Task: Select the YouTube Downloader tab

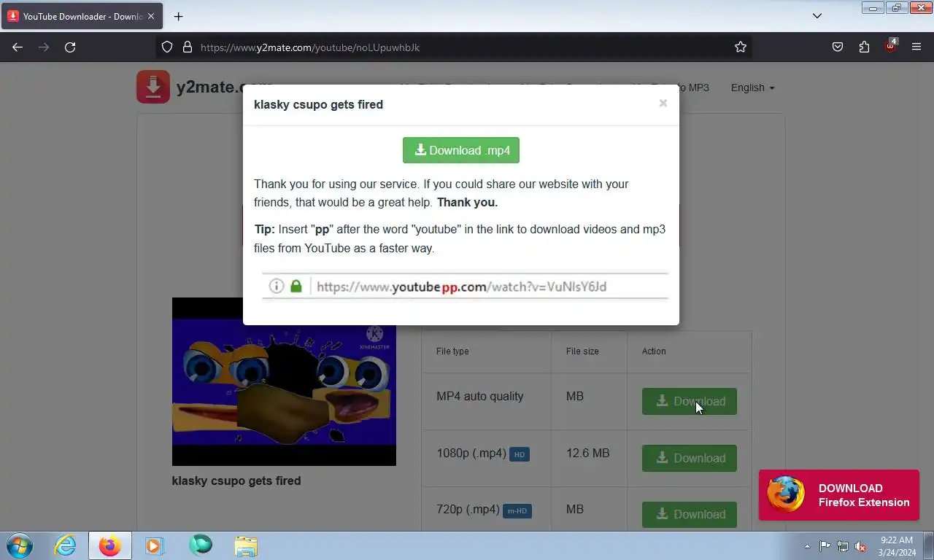Action: [x=82, y=16]
